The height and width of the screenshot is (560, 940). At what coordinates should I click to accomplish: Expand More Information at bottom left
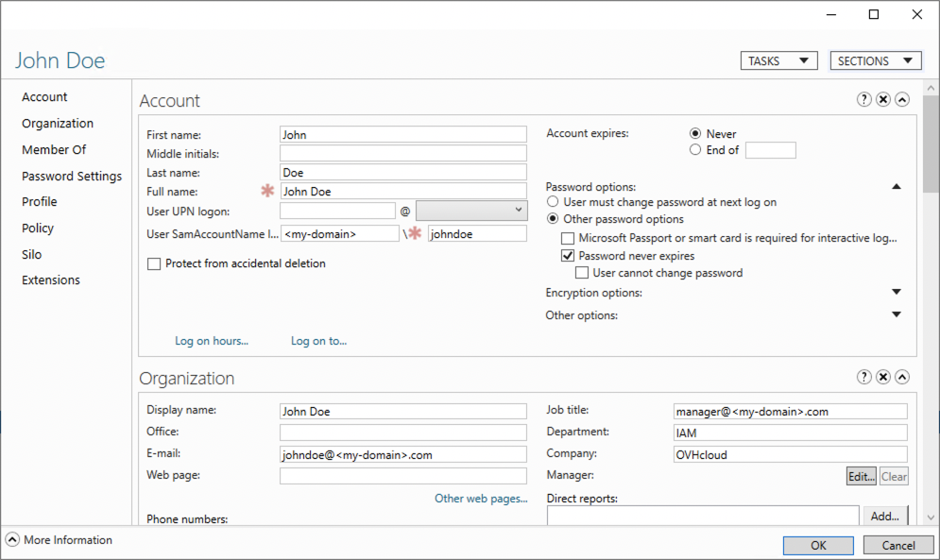tap(12, 540)
